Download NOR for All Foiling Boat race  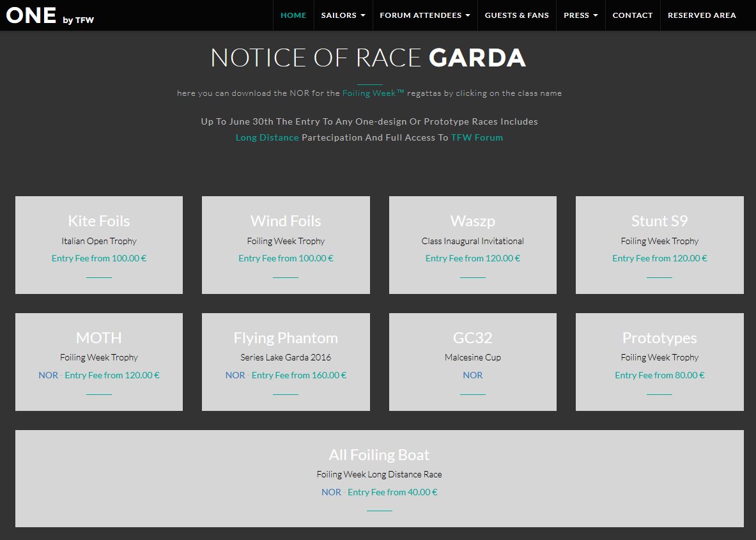click(x=331, y=492)
